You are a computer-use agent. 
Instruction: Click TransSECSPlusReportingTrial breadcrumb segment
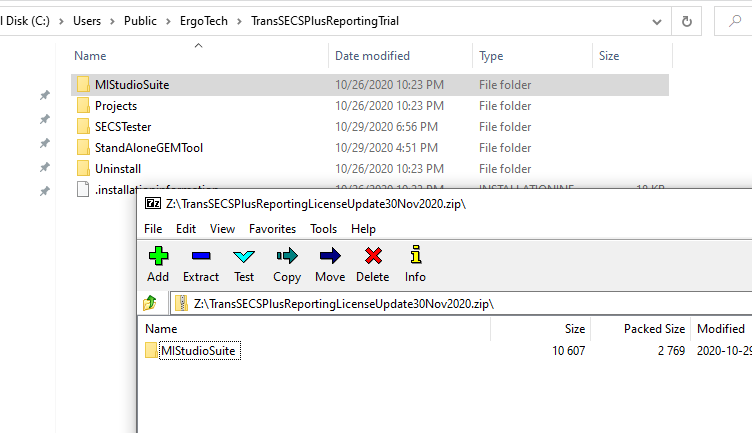325,21
